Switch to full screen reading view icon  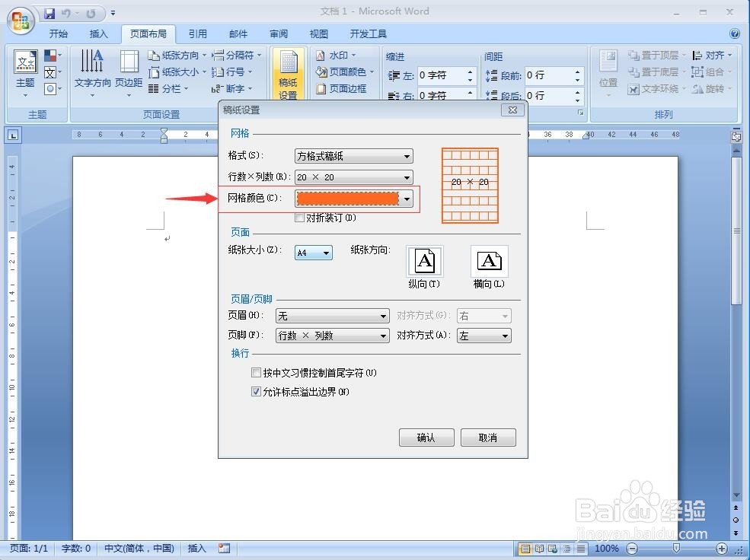click(539, 549)
